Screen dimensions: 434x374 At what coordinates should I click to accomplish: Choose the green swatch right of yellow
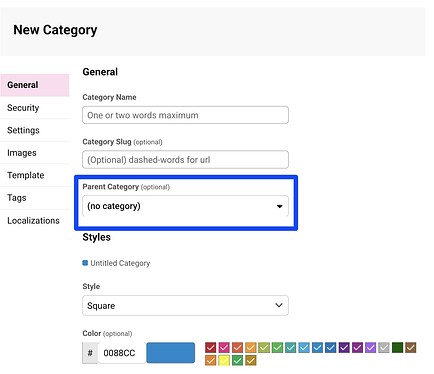coord(237,360)
